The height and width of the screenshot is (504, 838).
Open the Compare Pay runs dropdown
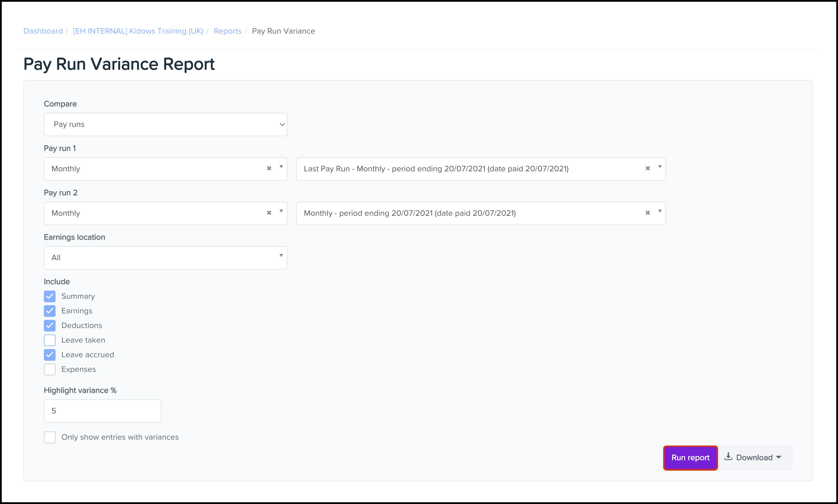(x=165, y=124)
